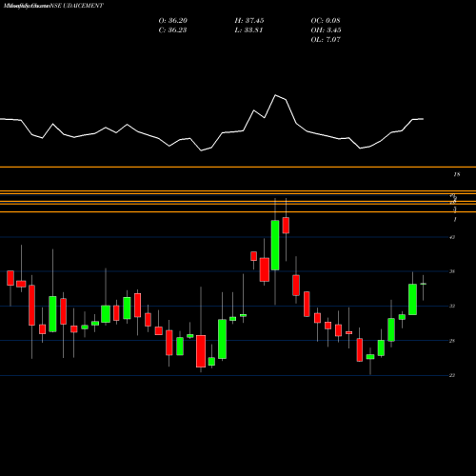Click the 28 price axis label
The width and height of the screenshot is (476, 476).
coord(452,341)
